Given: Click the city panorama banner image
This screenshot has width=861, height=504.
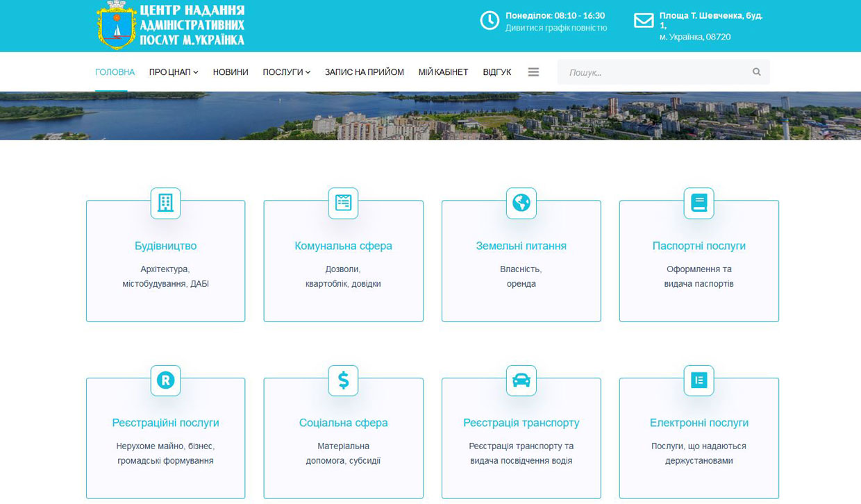Looking at the screenshot, I should [430, 116].
